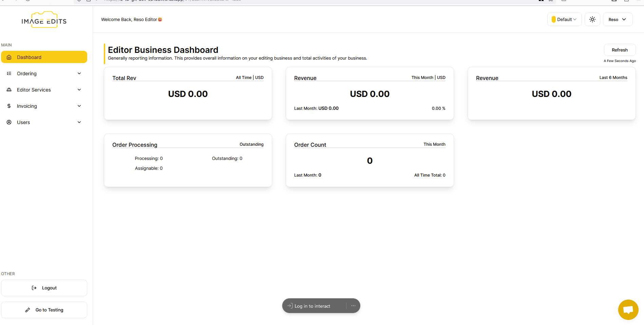Click the pencil icon beside Go to Testing

[28, 310]
